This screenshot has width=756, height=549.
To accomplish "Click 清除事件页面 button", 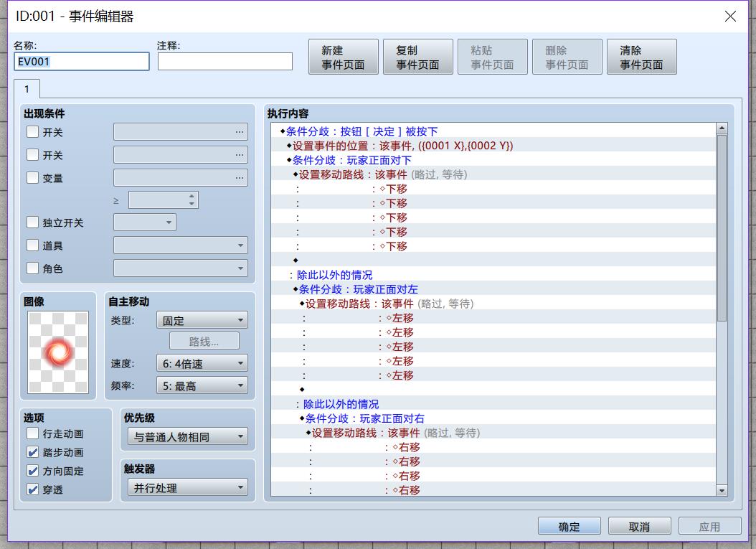I will (x=642, y=57).
